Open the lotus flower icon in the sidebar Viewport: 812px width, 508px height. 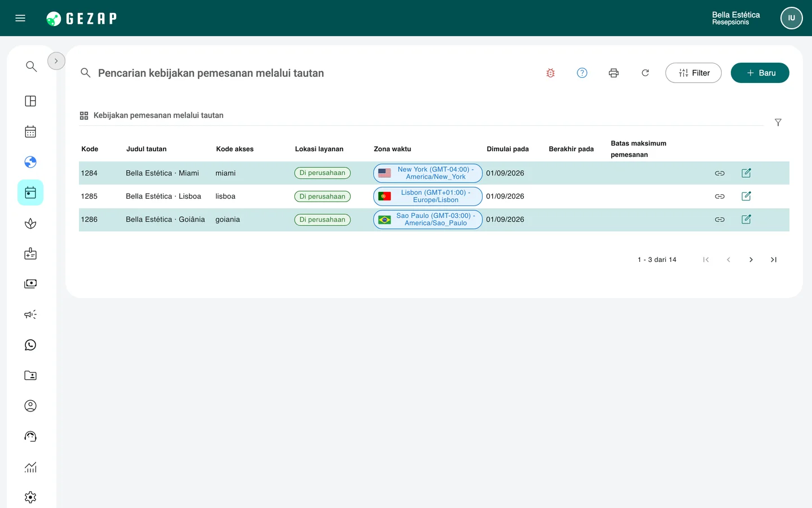click(30, 224)
